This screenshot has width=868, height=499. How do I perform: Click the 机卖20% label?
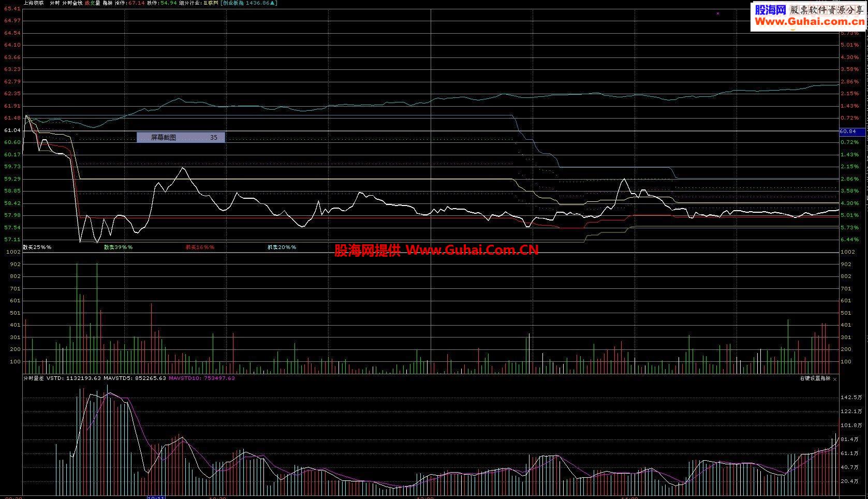(282, 247)
